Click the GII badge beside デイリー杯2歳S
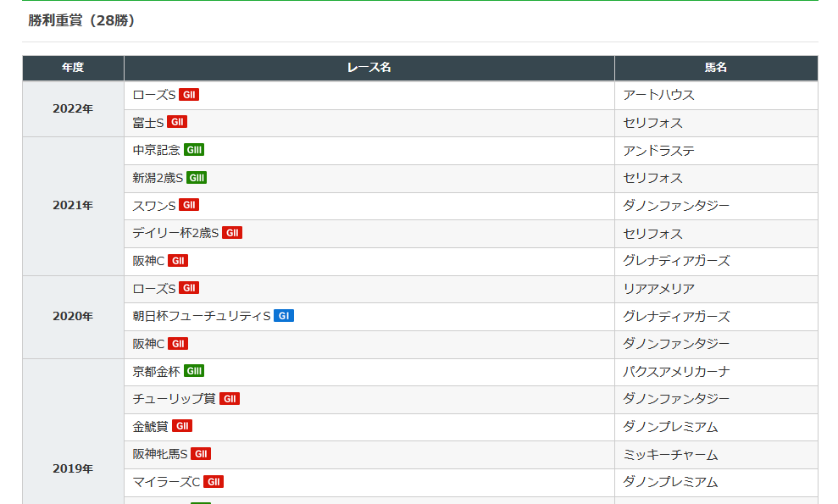 (232, 232)
